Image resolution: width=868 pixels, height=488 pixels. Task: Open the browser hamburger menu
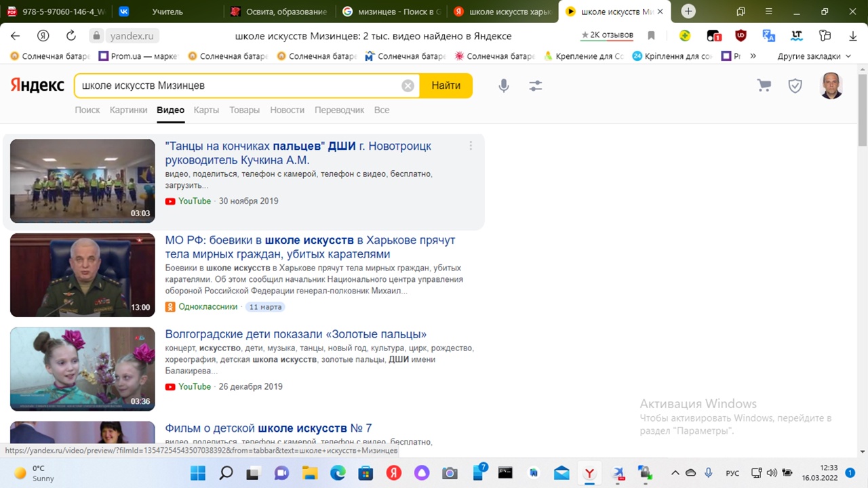coord(768,12)
